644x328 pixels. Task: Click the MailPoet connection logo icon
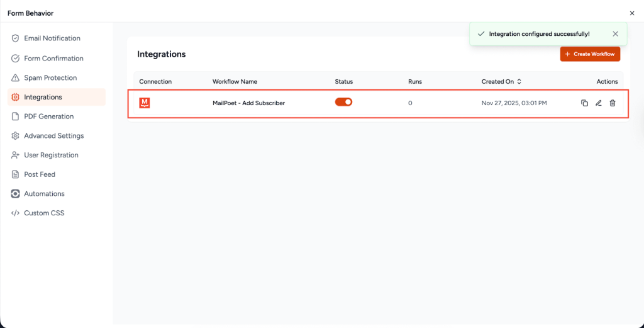click(145, 103)
